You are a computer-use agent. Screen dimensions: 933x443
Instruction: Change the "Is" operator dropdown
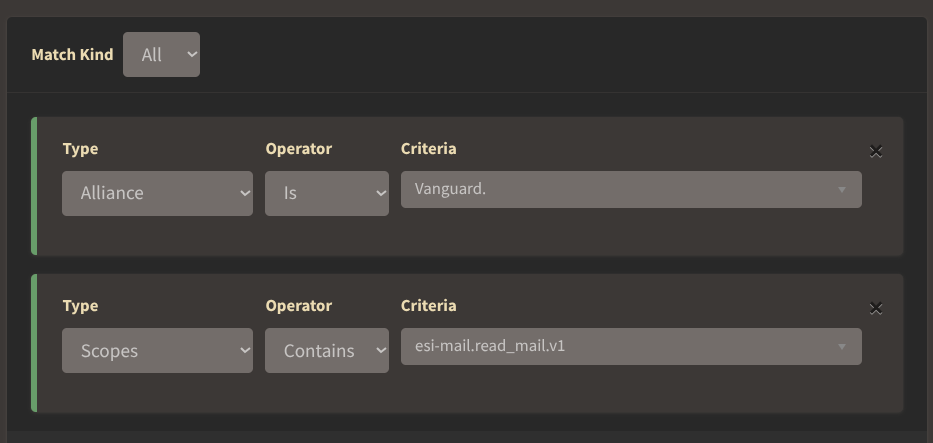click(326, 193)
